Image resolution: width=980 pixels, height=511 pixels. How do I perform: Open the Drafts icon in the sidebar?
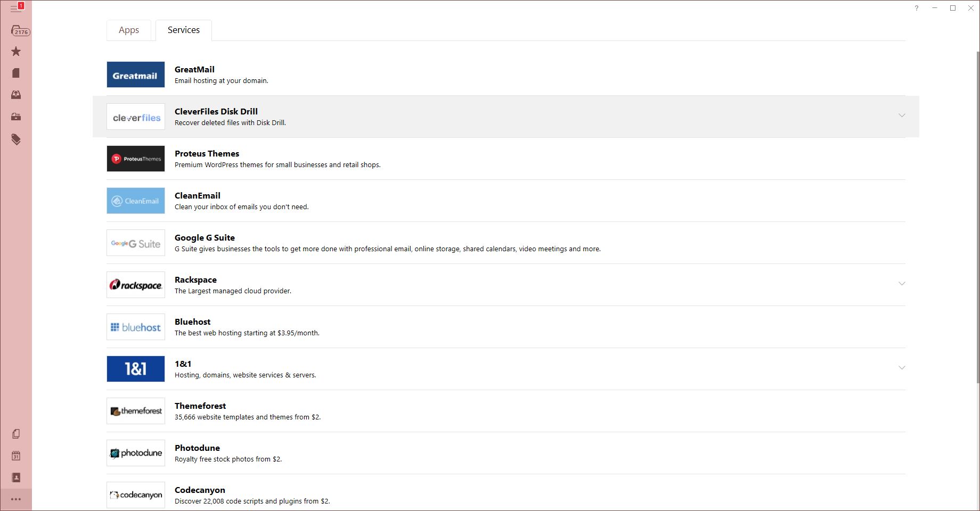[x=16, y=72]
